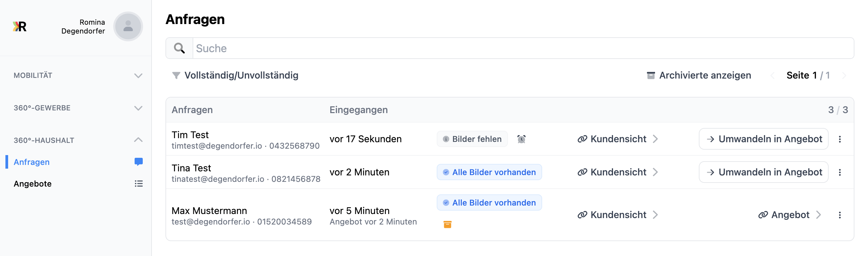Open the Angebot link for Max Mustermann
The width and height of the screenshot is (868, 256).
[x=790, y=215]
